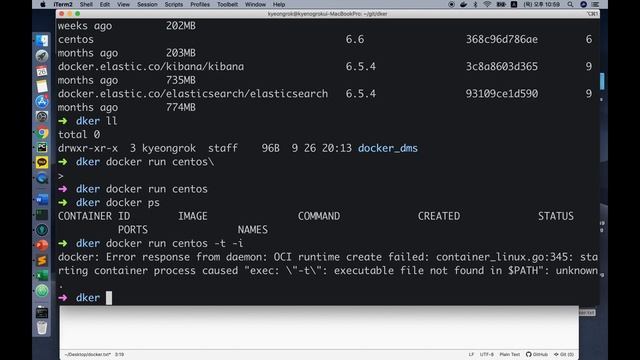
Task: Click the CONTAINER ID column header
Action: [94, 216]
